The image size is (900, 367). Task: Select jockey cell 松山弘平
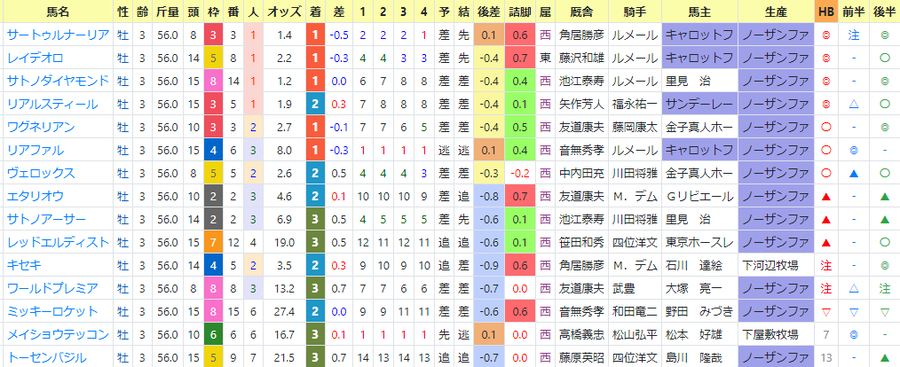click(634, 334)
